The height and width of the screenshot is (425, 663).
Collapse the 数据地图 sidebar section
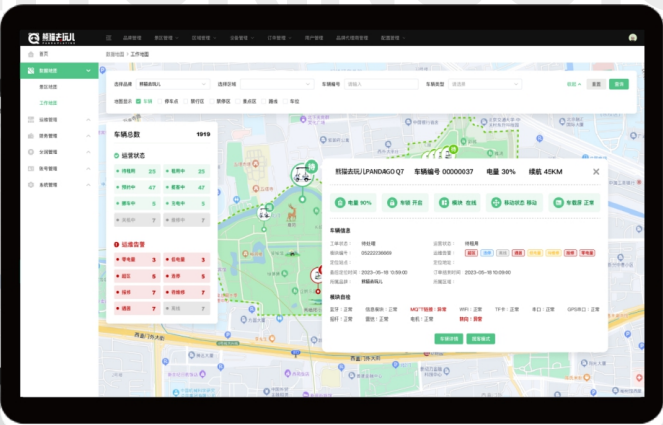pos(89,71)
